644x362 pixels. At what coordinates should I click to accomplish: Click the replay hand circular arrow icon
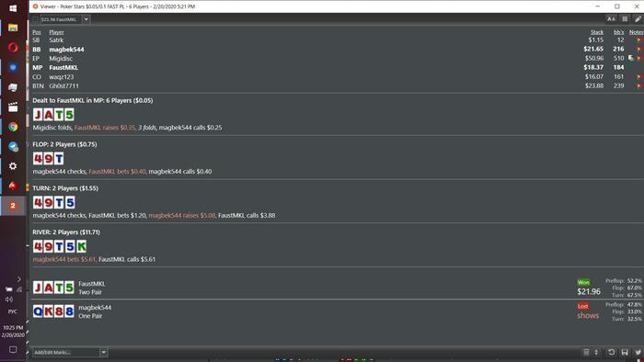pyautogui.click(x=611, y=352)
